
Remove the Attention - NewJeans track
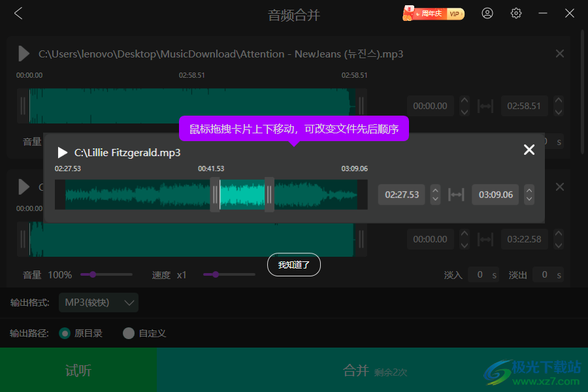[x=559, y=54]
